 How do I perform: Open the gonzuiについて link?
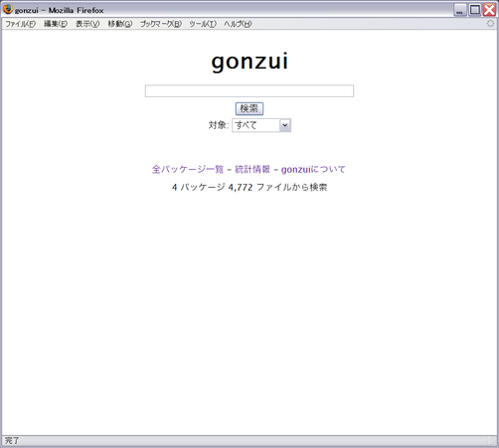(x=313, y=169)
